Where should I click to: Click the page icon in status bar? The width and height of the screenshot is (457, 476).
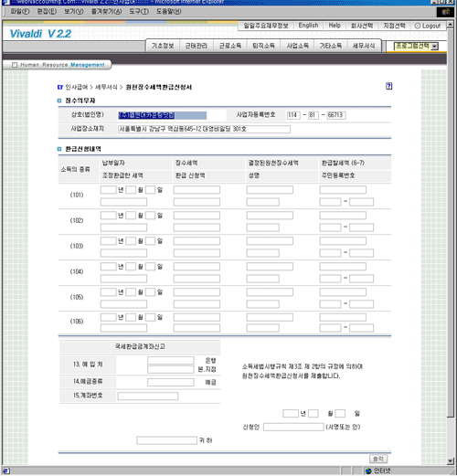pyautogui.click(x=5, y=471)
